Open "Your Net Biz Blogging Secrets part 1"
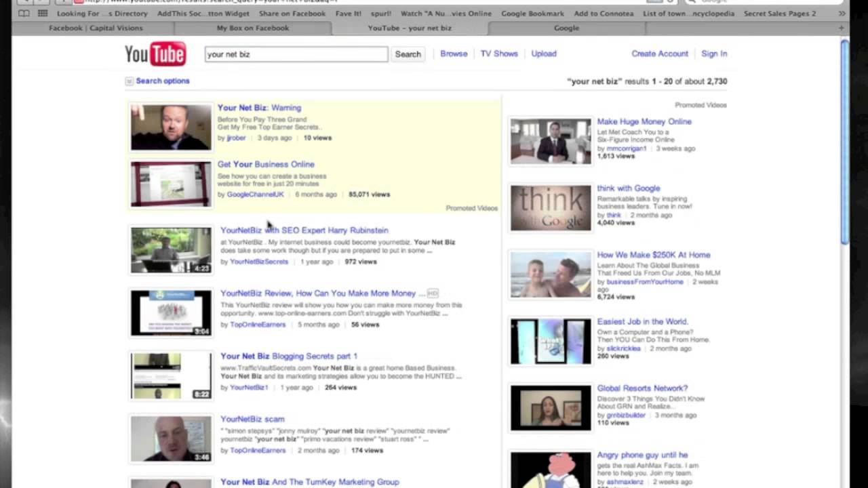Image resolution: width=868 pixels, height=488 pixels. click(289, 356)
